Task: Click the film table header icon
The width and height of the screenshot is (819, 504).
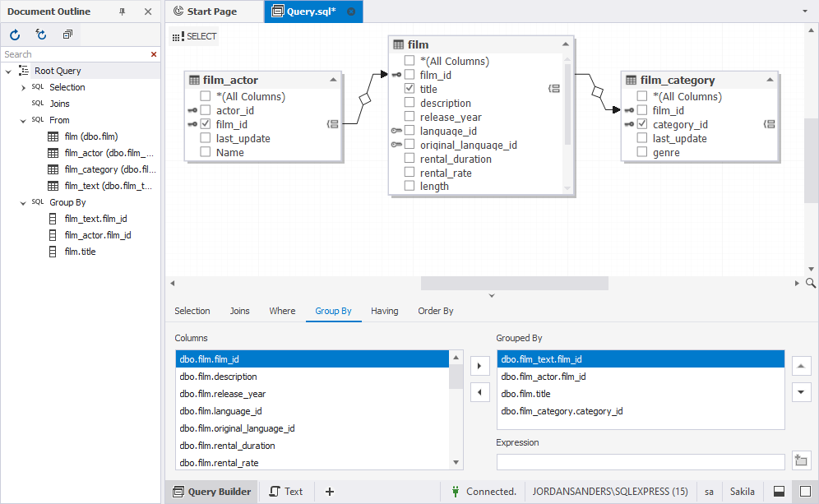Action: tap(399, 44)
